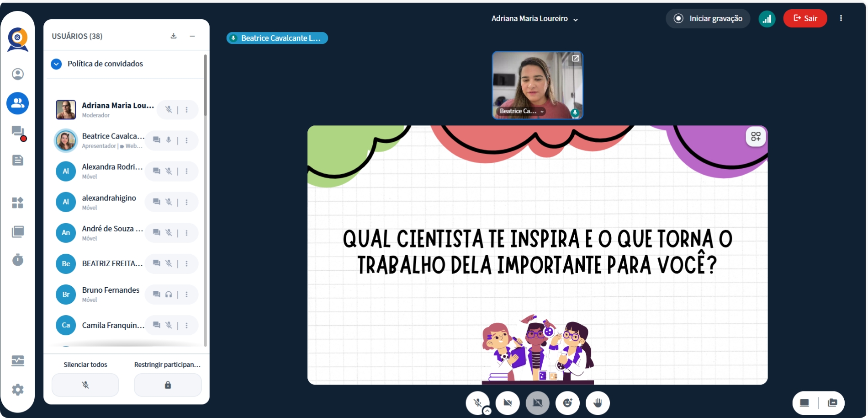Image resolution: width=868 pixels, height=418 pixels.
Task: Open the shared notes icon in sidebar
Action: [18, 160]
